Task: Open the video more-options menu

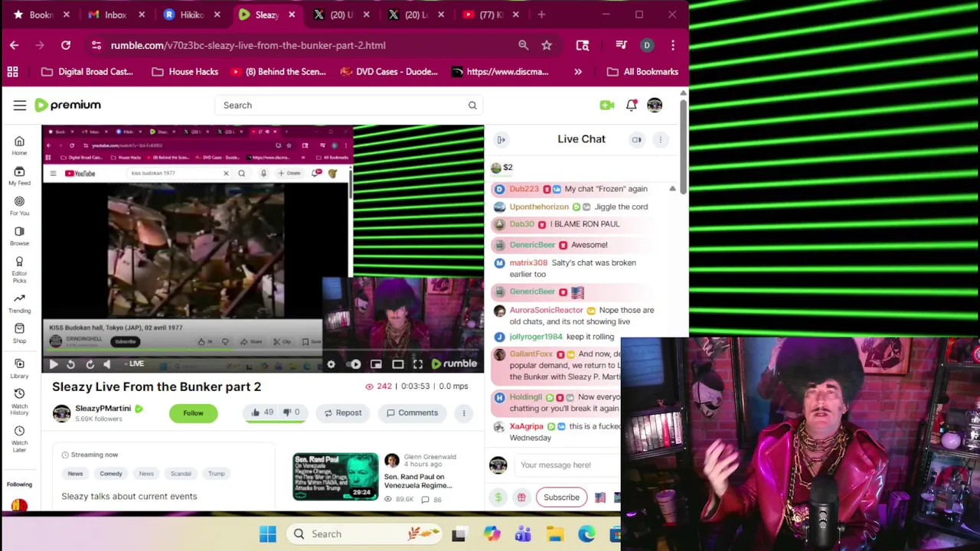Action: click(463, 413)
